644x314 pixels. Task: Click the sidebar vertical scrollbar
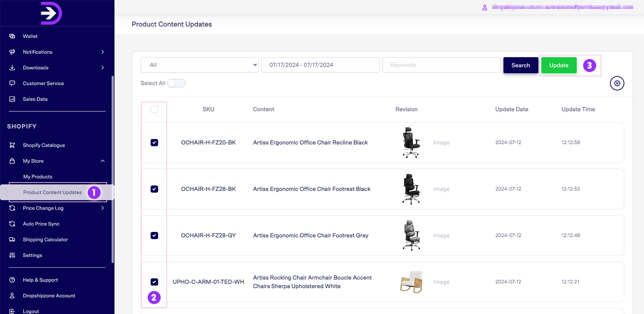point(113,169)
